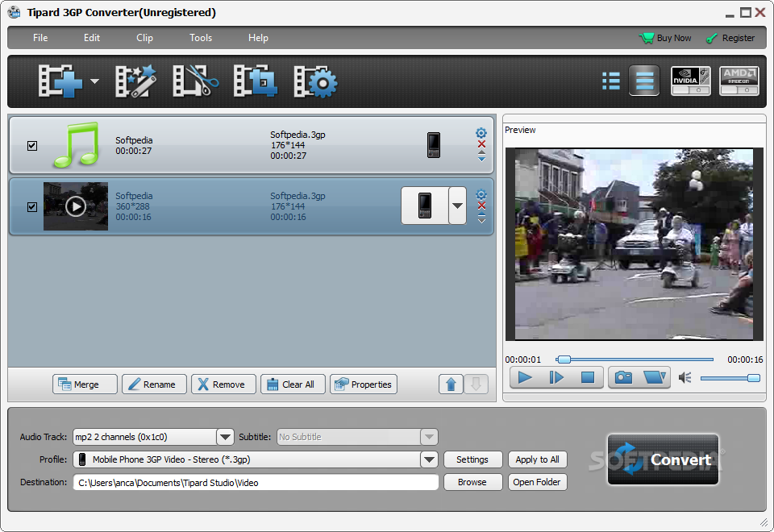
Task: Play the Softpedia video thumbnail
Action: [x=76, y=206]
